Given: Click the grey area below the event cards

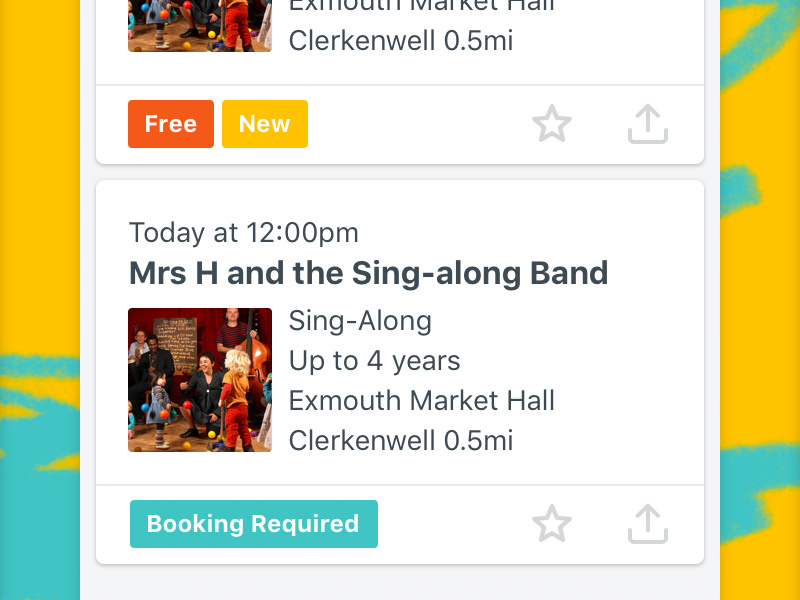Looking at the screenshot, I should point(400,585).
